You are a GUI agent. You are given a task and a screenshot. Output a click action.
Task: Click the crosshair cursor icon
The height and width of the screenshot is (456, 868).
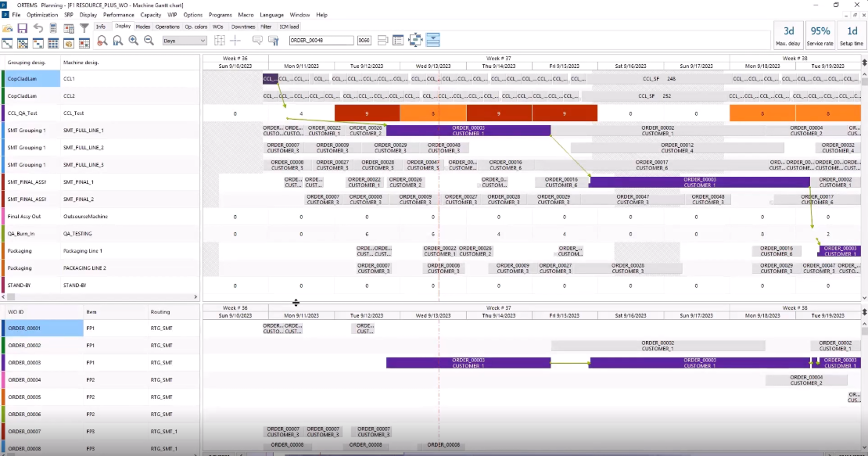(235, 40)
